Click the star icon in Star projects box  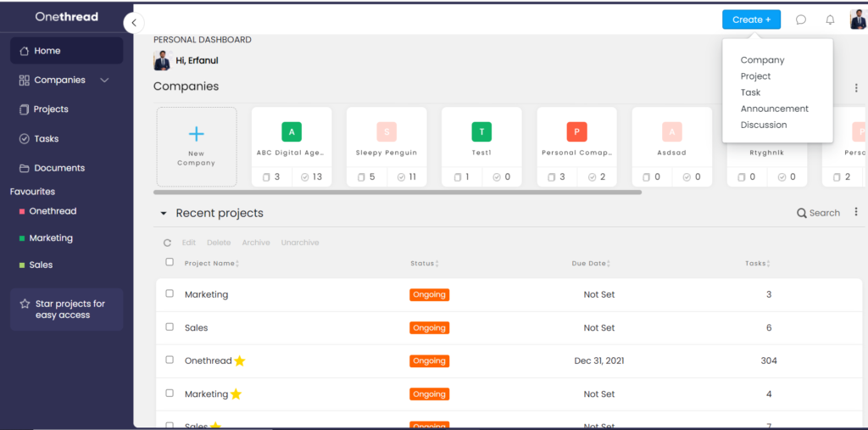click(25, 304)
